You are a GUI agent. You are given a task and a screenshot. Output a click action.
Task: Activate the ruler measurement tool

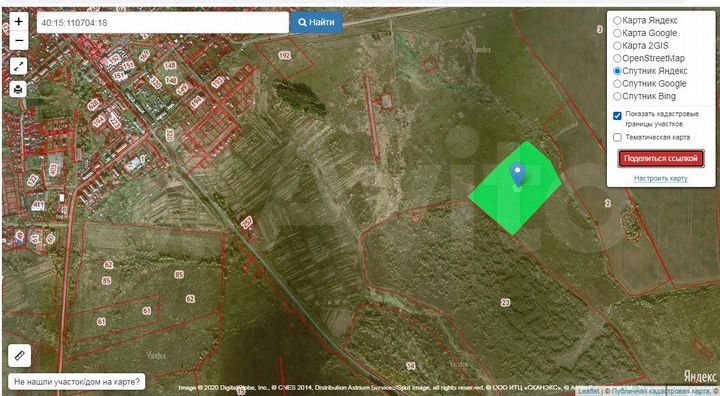point(20,356)
